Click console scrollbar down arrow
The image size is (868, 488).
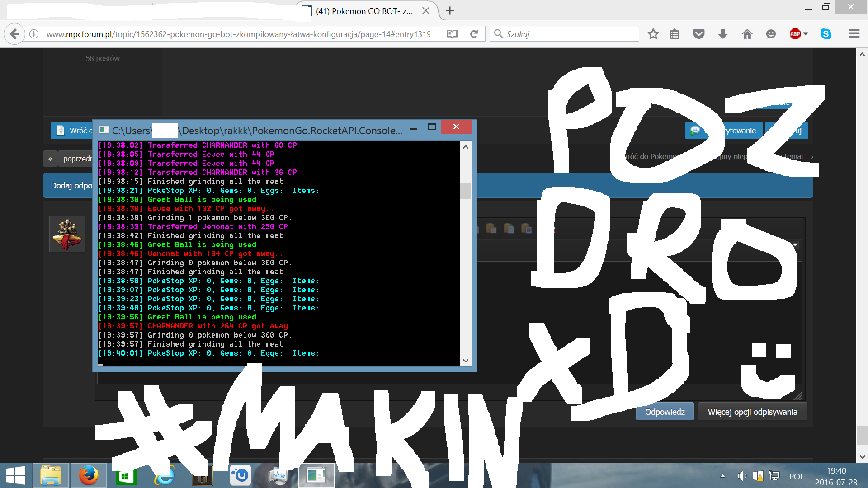coord(466,361)
